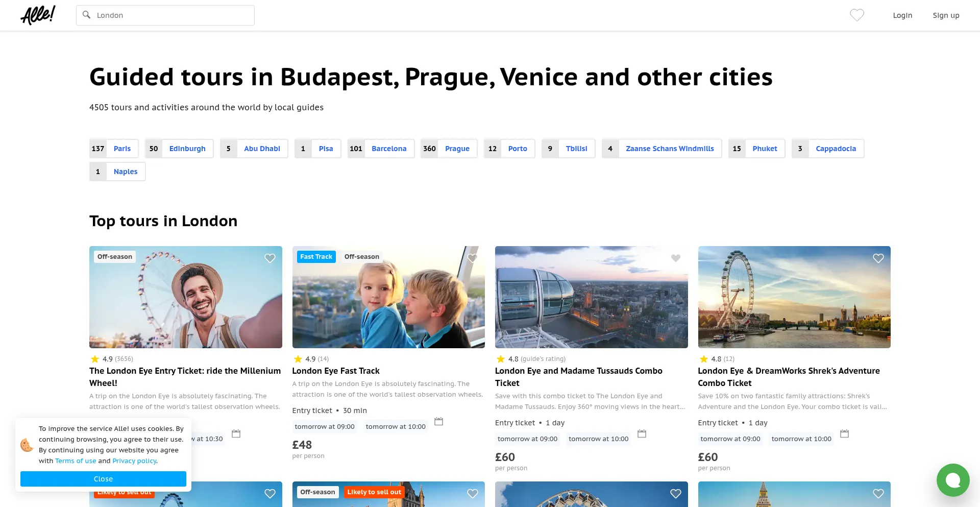Click the Sign up link
The height and width of the screenshot is (507, 980).
pos(946,15)
